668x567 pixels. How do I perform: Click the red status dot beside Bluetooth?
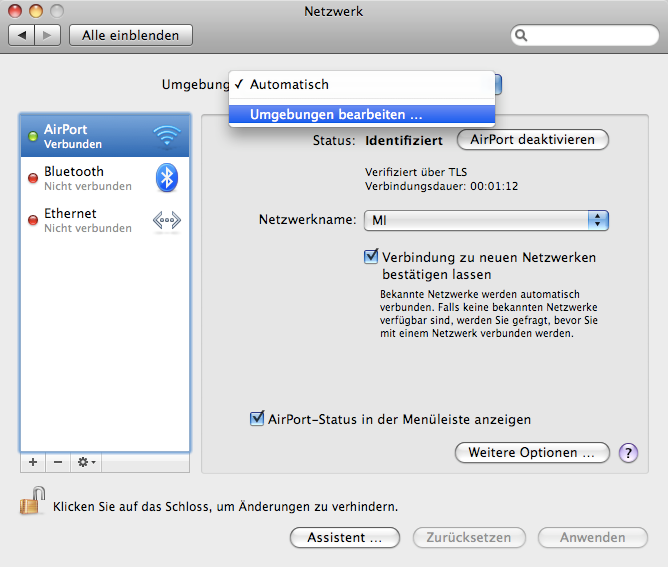tap(33, 178)
